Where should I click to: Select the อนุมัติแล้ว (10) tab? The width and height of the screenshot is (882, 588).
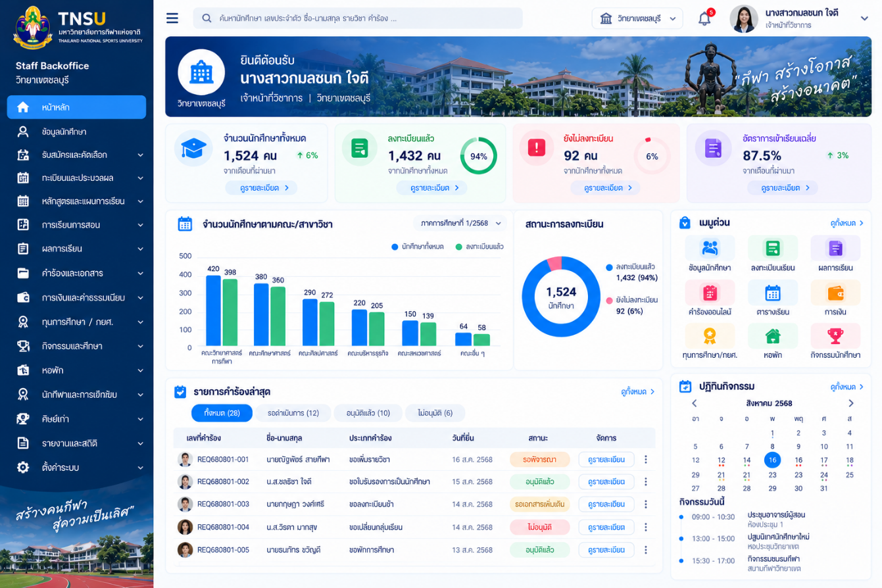click(368, 413)
